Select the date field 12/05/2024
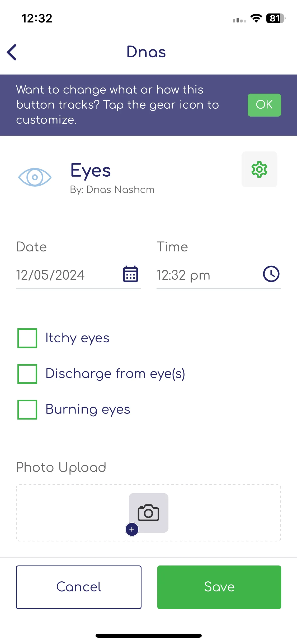The width and height of the screenshot is (297, 644). 78,275
